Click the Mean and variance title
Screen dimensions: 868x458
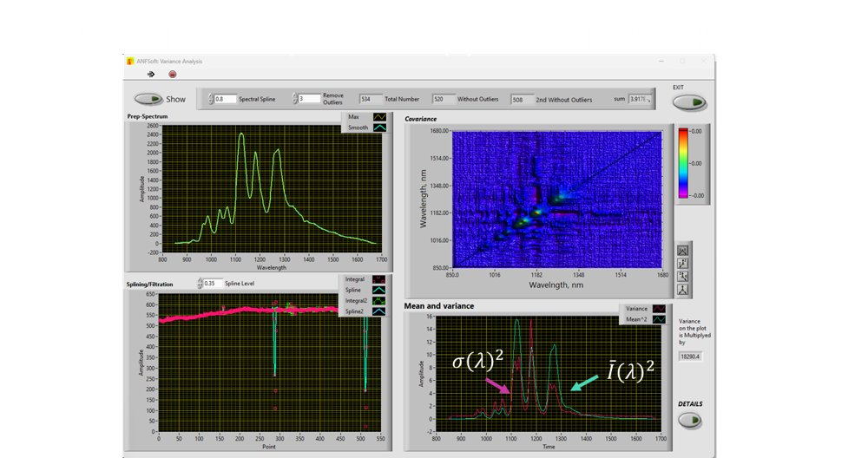click(439, 306)
